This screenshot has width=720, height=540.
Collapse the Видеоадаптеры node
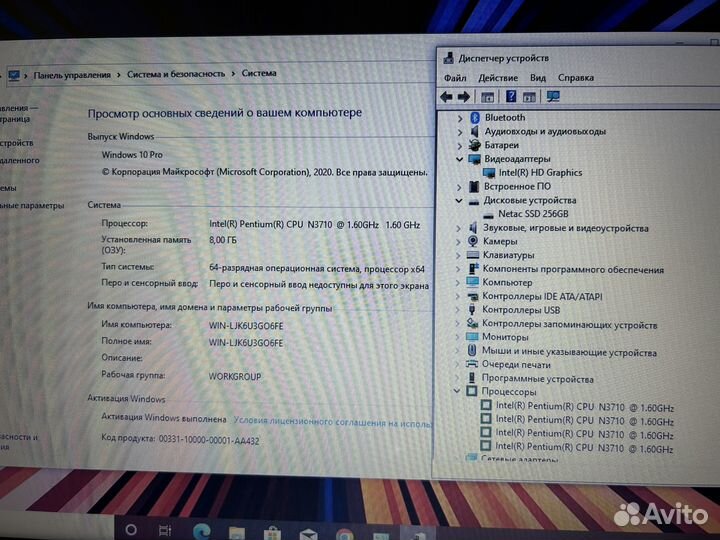point(459,159)
